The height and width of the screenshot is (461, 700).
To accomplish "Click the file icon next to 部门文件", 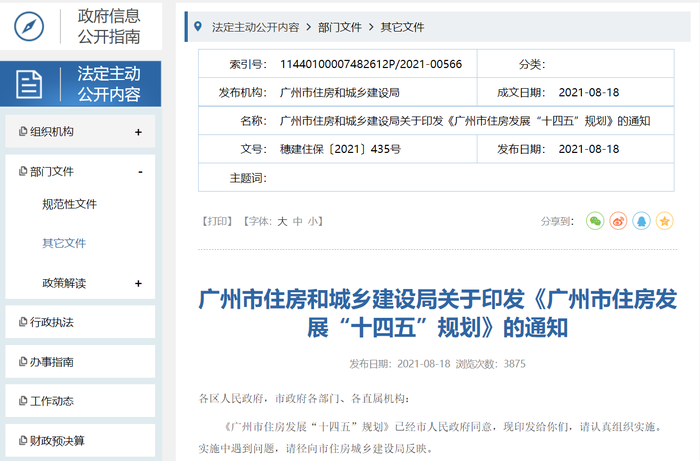I will pos(23,171).
